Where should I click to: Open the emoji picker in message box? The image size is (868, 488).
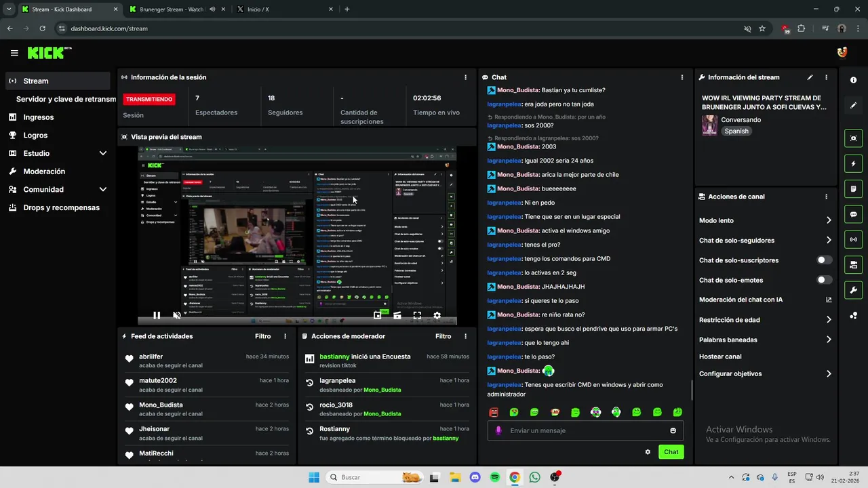pyautogui.click(x=673, y=430)
